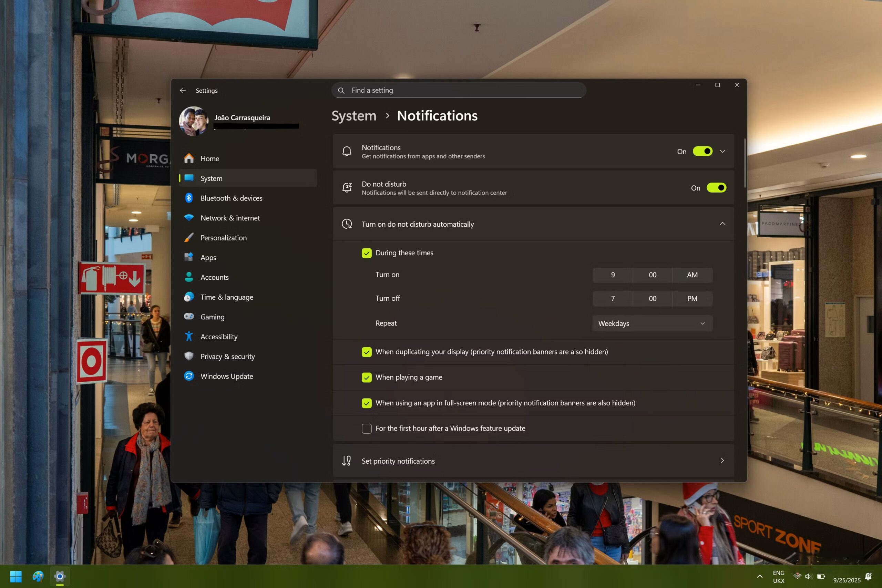Turn off the Do not disturb toggle
Viewport: 882px width, 588px height.
pos(716,188)
